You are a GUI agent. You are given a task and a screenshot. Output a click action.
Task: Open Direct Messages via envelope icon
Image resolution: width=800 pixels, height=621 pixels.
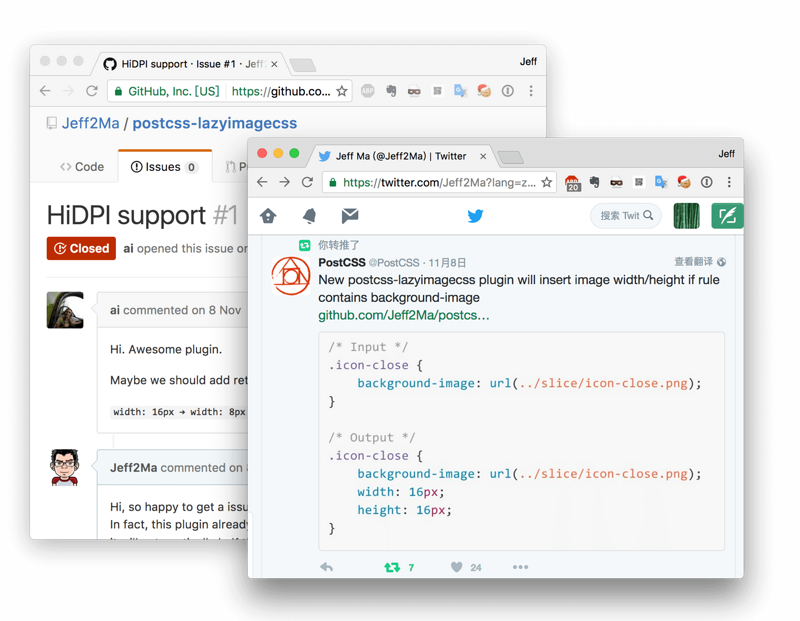point(348,215)
